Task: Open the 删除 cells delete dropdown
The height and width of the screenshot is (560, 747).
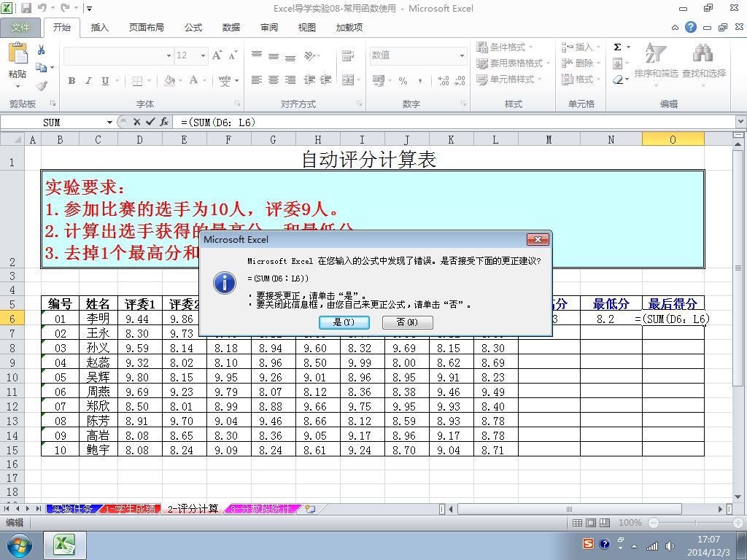Action: pyautogui.click(x=581, y=63)
